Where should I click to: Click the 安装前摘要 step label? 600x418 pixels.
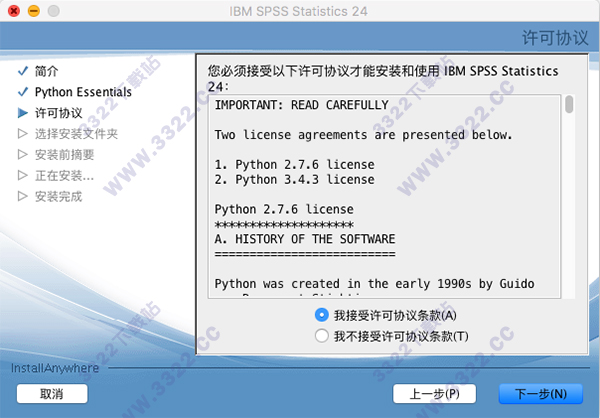64,155
